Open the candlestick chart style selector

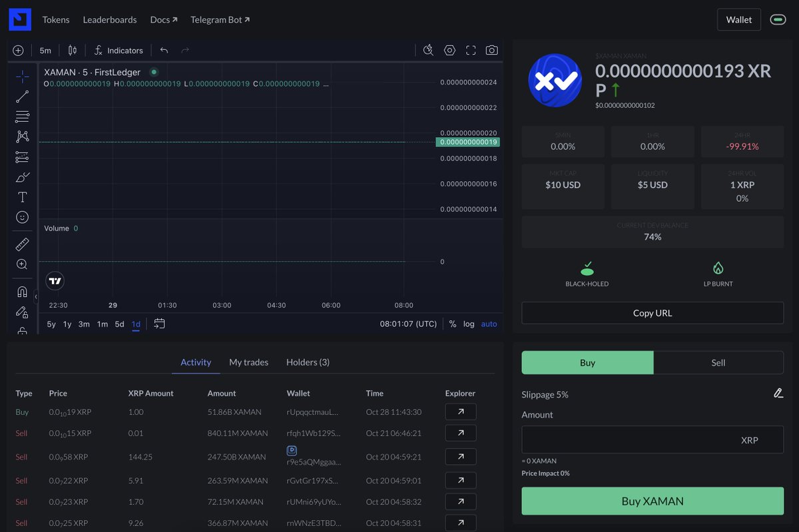[x=72, y=50]
